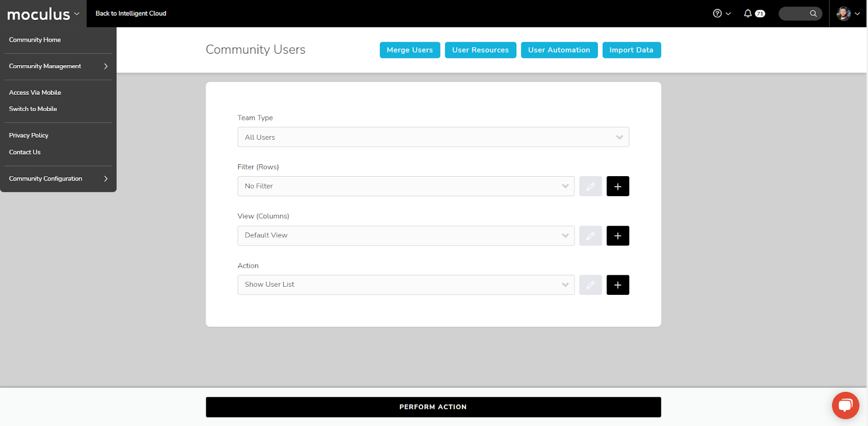Click the search magnifier icon
The image size is (868, 426).
point(813,14)
